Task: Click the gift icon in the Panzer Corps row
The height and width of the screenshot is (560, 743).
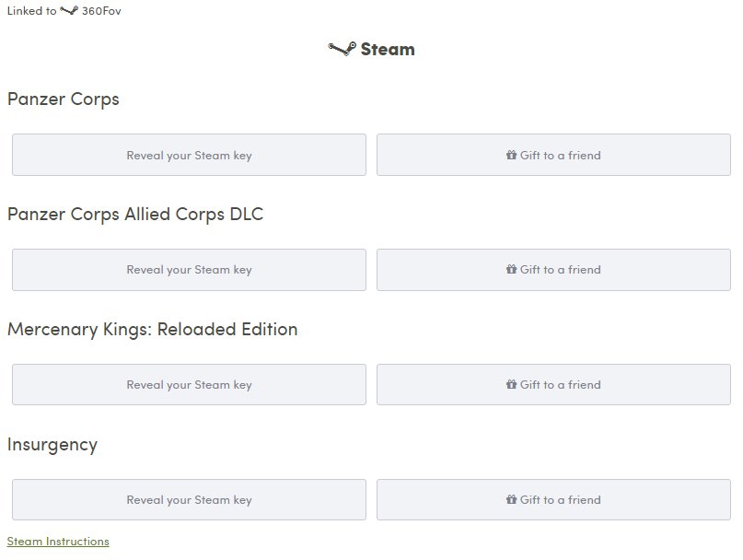Action: 511,155
